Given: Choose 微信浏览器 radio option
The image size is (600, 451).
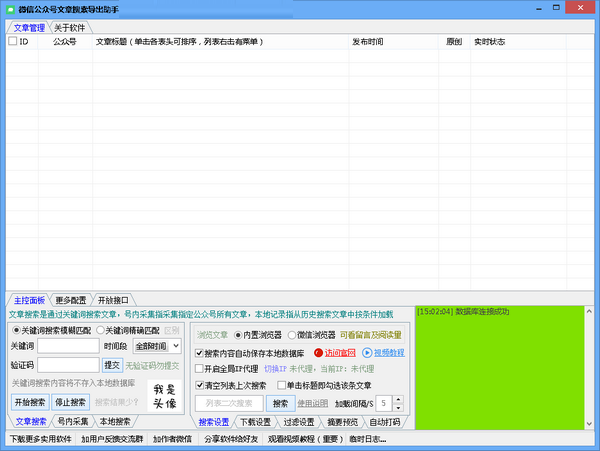Looking at the screenshot, I should [292, 336].
